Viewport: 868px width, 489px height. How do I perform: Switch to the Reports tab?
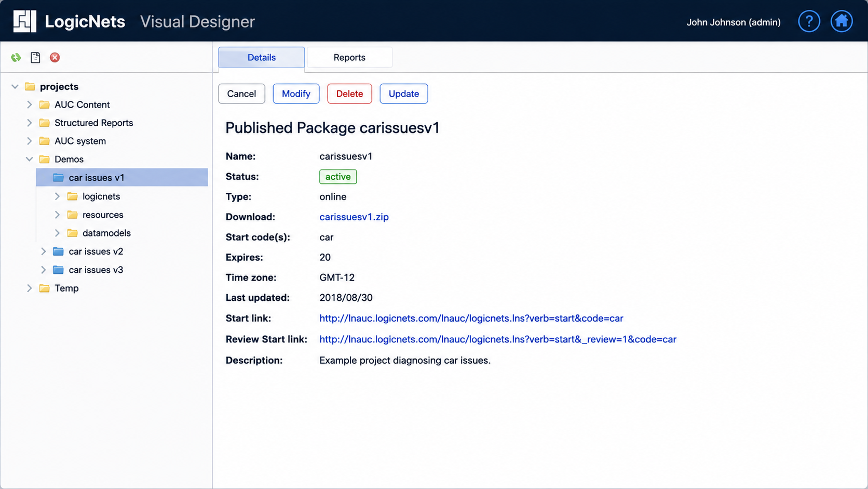pyautogui.click(x=349, y=57)
